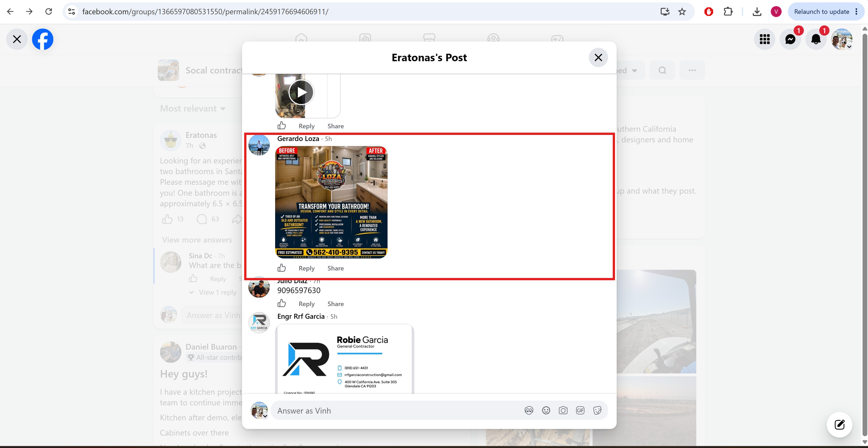Open the Socal contractors group thumbnail
This screenshot has height=448, width=868.
point(168,70)
